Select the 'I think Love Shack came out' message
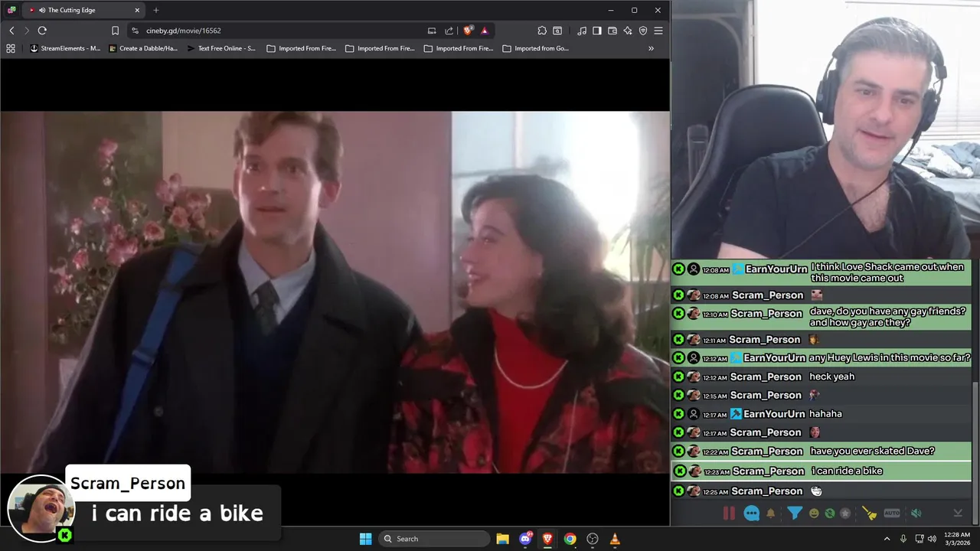The height and width of the screenshot is (551, 980). pyautogui.click(x=822, y=272)
